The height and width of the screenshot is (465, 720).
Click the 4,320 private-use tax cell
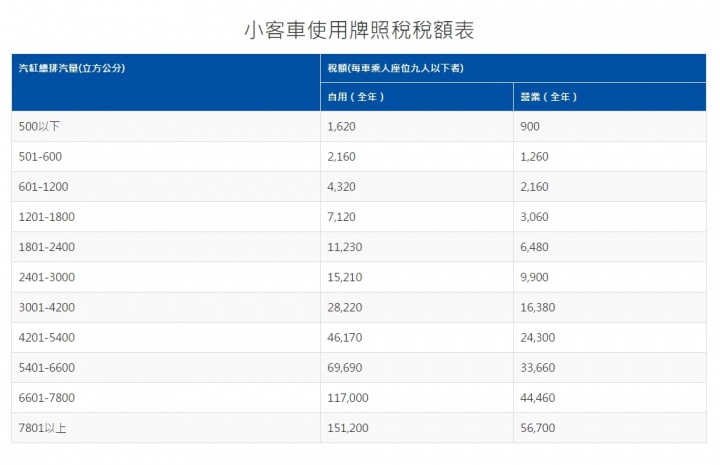pyautogui.click(x=342, y=187)
